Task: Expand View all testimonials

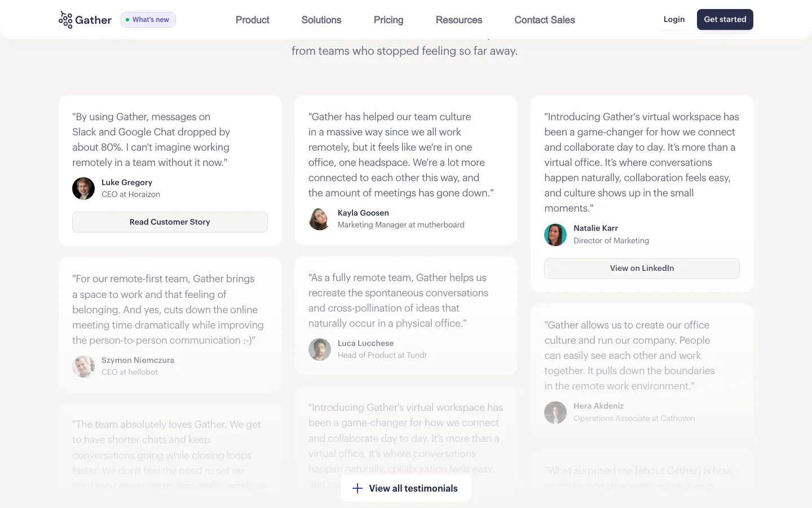Action: point(406,488)
